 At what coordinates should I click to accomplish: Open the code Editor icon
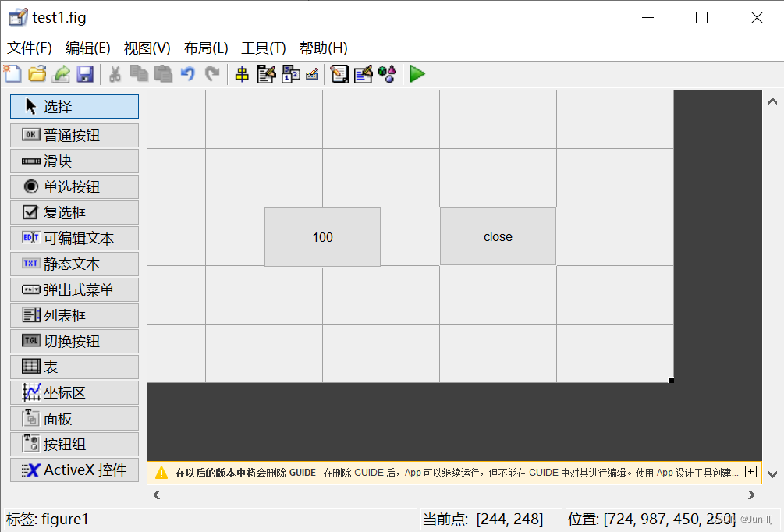click(339, 74)
